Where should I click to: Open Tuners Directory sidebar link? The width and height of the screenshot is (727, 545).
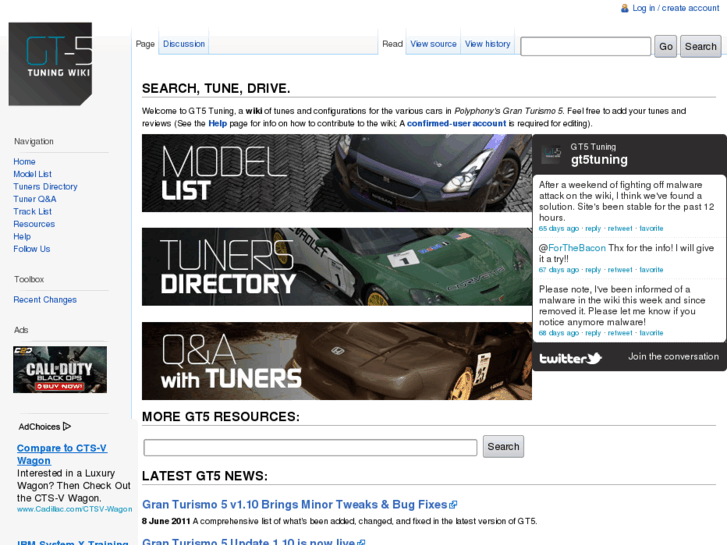45,186
